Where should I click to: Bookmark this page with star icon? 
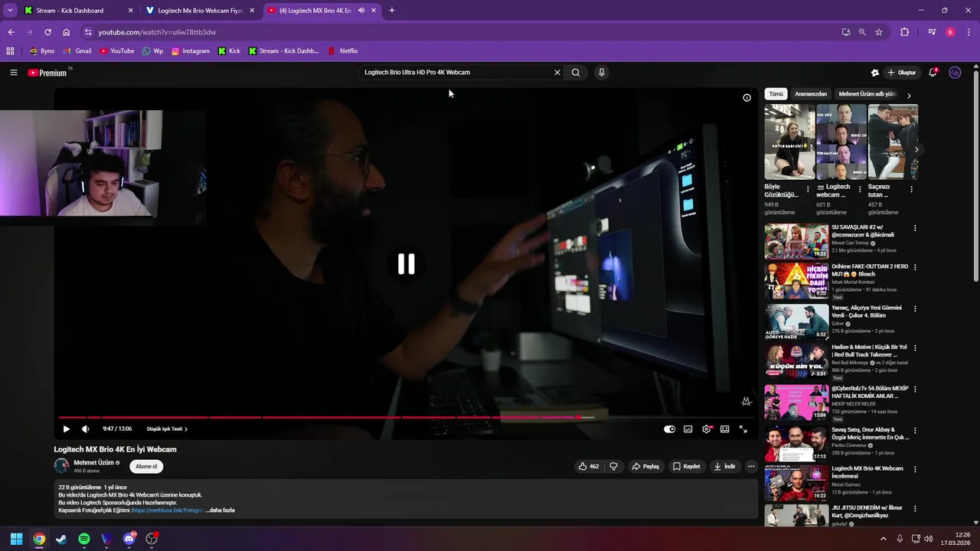click(879, 32)
